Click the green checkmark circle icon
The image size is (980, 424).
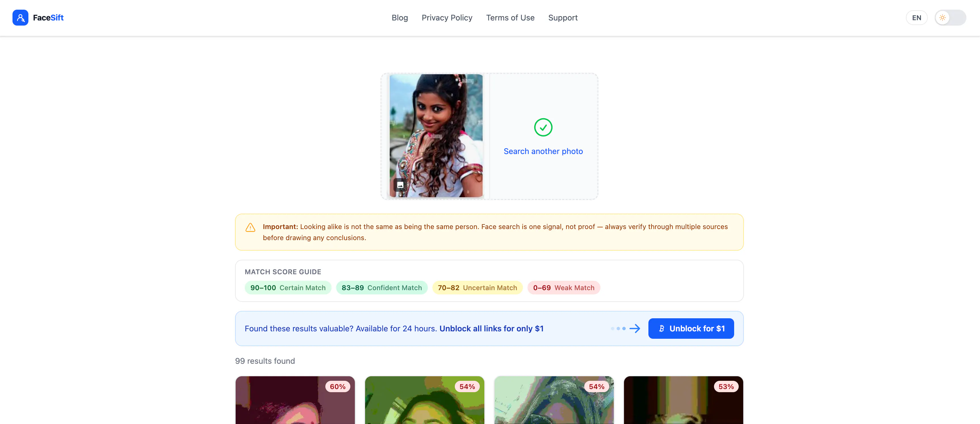click(x=543, y=127)
